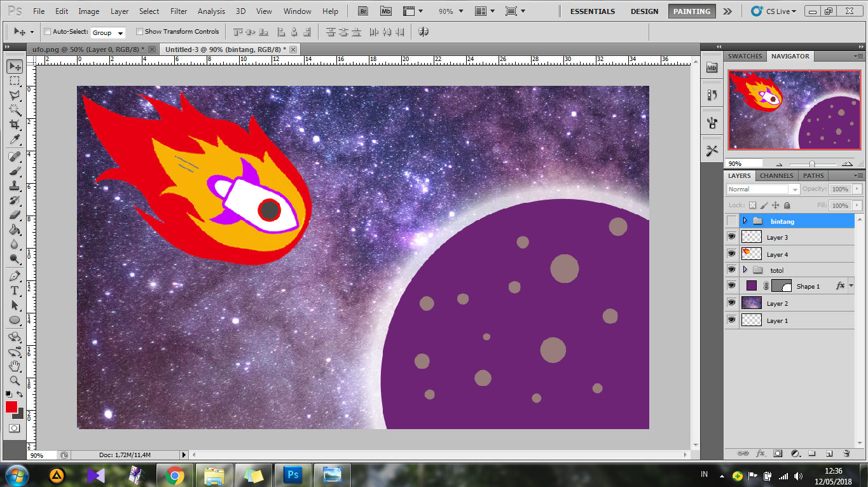Viewport: 868px width, 487px height.
Task: Select the Ellipse shape tool
Action: pos(15,320)
